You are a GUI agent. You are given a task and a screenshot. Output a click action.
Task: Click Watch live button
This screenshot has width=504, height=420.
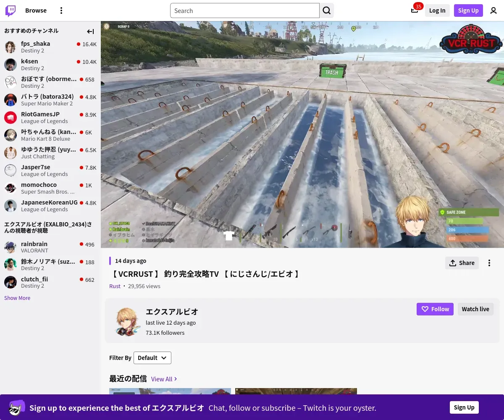pos(475,309)
